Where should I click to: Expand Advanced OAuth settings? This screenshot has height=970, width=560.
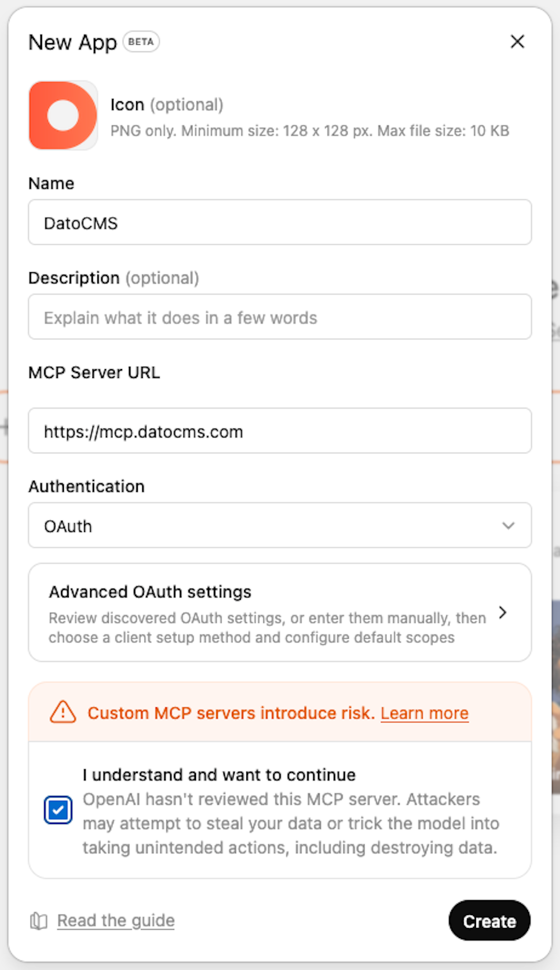click(x=280, y=613)
